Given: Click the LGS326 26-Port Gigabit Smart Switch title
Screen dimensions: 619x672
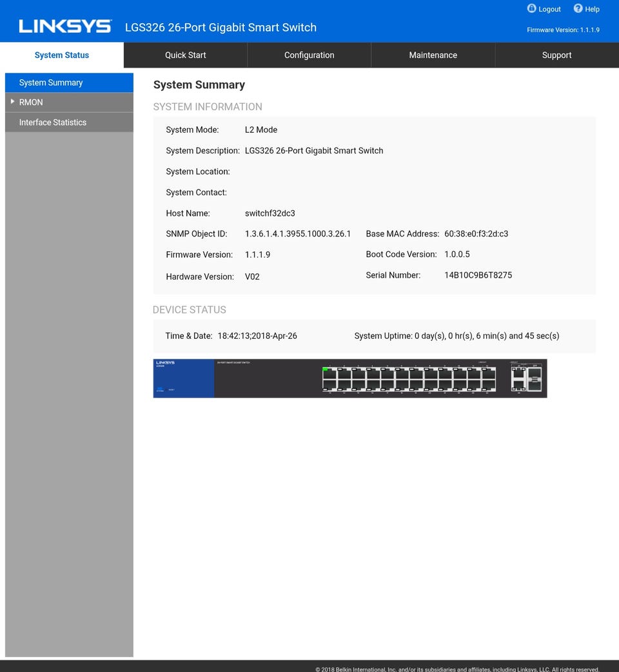Looking at the screenshot, I should pos(221,28).
